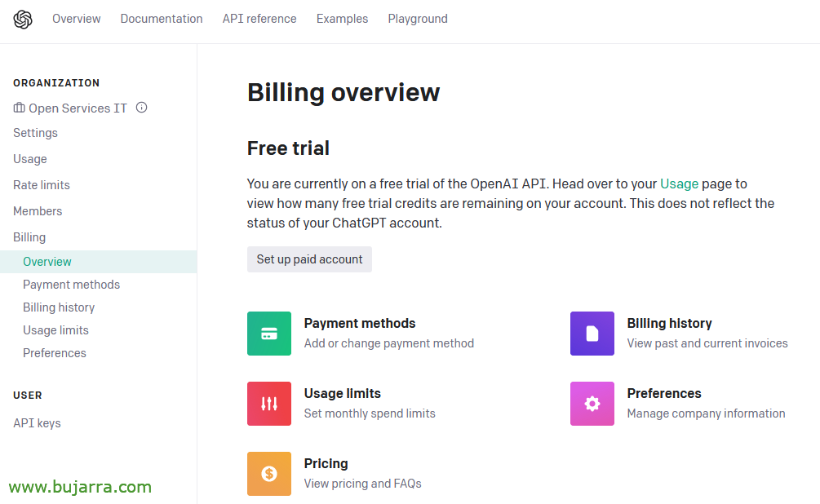The width and height of the screenshot is (820, 504).
Task: Click the Billing overview page heading
Action: pos(344,93)
